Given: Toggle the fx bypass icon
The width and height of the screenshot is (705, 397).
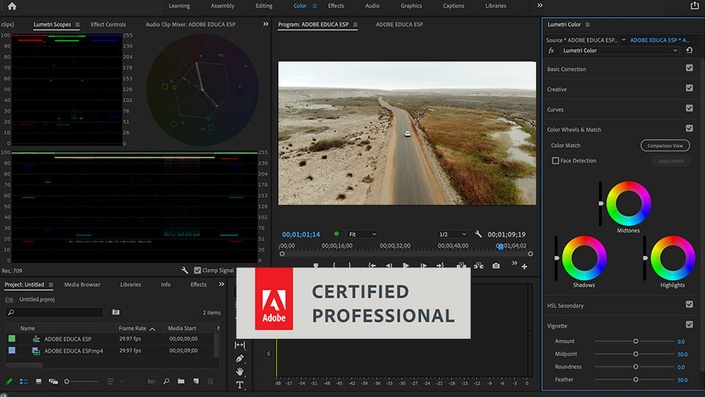Looking at the screenshot, I should [x=551, y=51].
